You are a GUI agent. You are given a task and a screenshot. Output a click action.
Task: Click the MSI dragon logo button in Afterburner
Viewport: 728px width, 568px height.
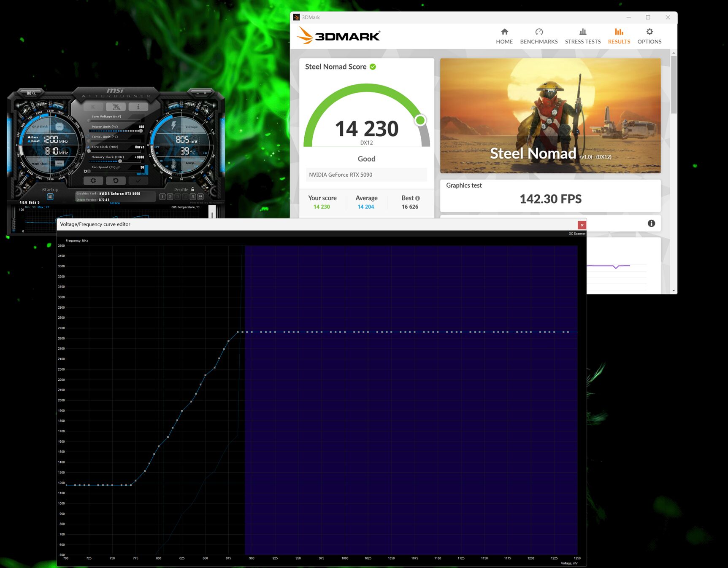pos(116,107)
